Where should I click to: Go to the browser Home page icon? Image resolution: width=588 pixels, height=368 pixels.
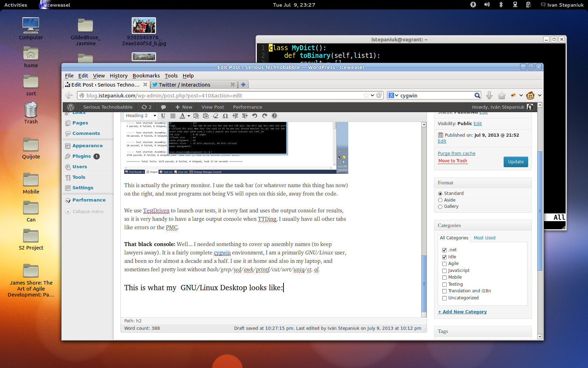click(502, 95)
